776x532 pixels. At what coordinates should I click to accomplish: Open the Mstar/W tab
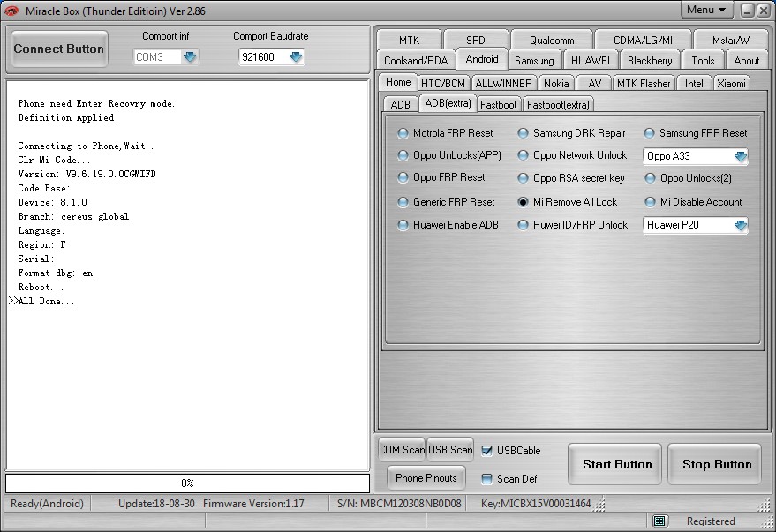[731, 40]
